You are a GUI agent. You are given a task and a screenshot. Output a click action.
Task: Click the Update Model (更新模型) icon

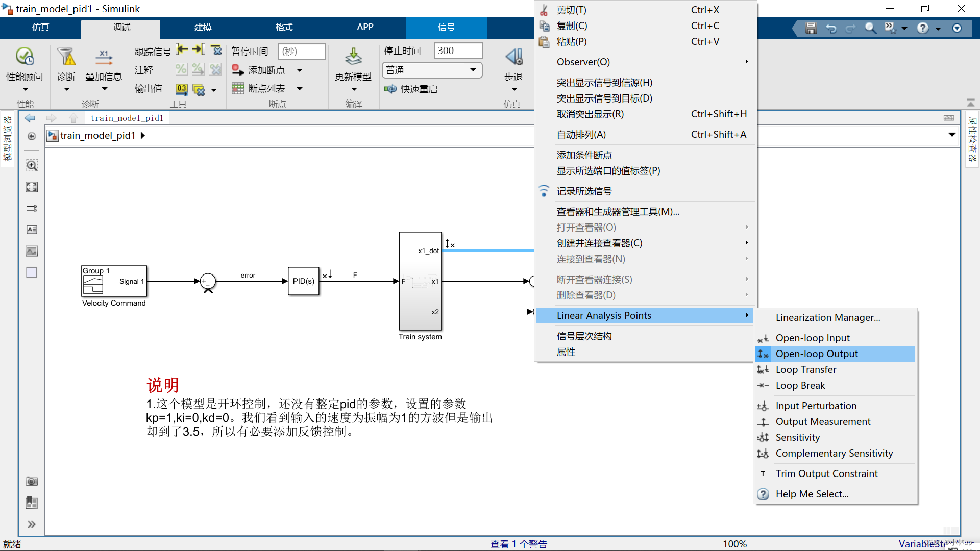click(x=353, y=57)
